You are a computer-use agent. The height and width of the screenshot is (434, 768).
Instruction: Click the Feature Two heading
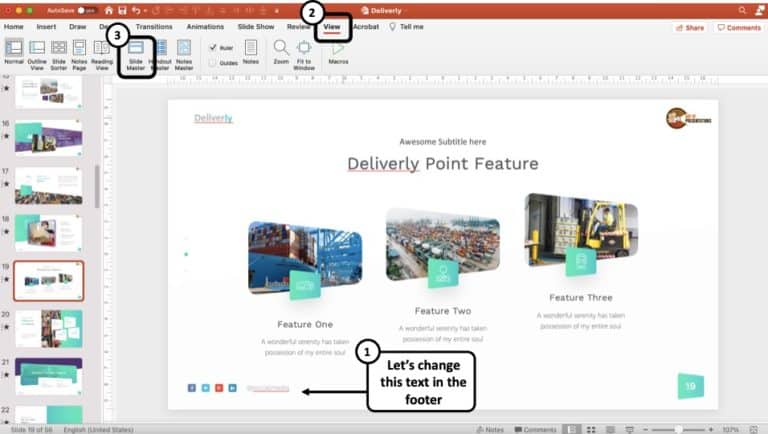click(x=443, y=311)
